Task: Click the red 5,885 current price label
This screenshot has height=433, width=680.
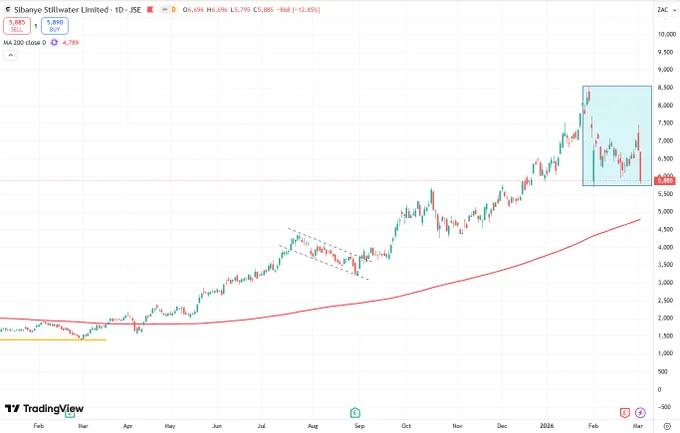Action: 666,180
